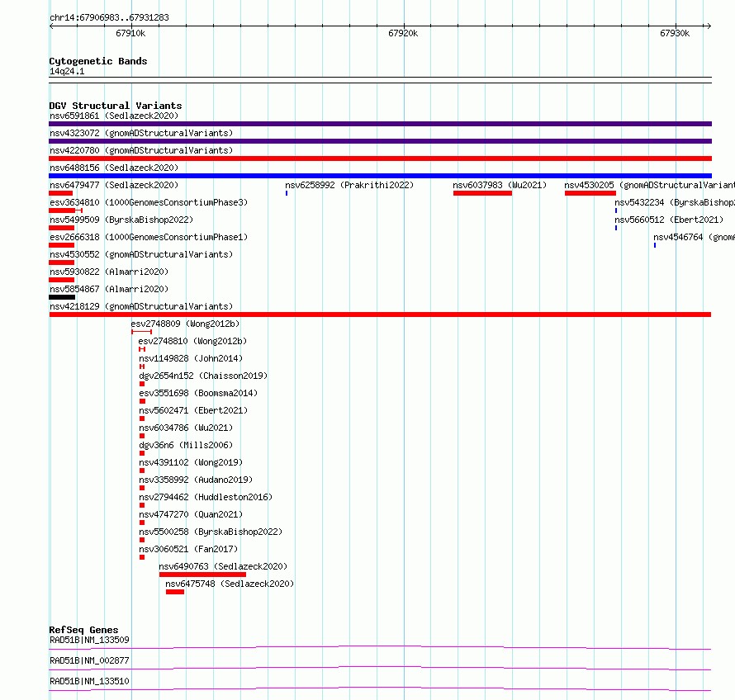Click the blue bar under nsv6488156

[x=380, y=176]
